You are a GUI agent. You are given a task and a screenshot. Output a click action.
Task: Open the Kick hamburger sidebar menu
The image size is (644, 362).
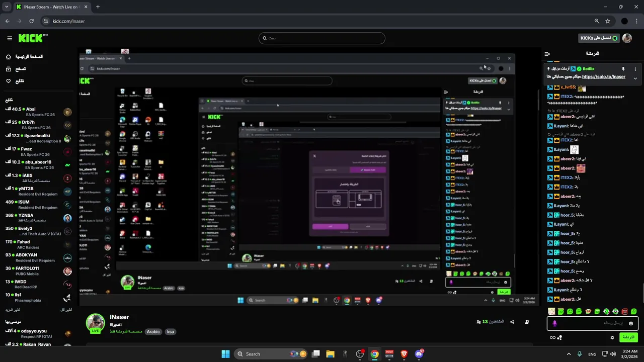pyautogui.click(x=10, y=38)
